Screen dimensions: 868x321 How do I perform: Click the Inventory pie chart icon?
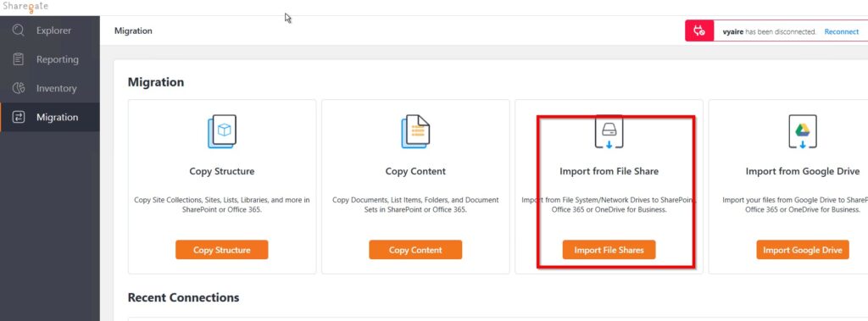[19, 88]
